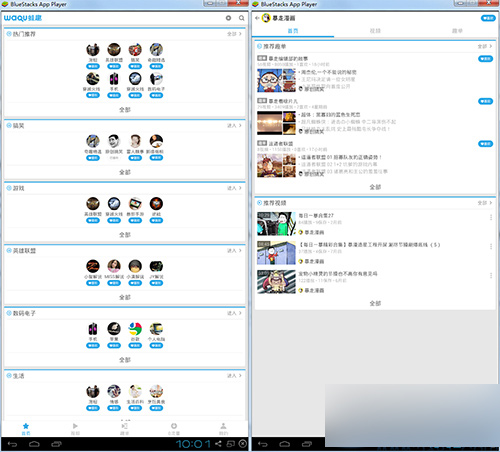Open JY解说 avatar in 英雄联盟 section
This screenshot has width=500, height=452.
156,266
